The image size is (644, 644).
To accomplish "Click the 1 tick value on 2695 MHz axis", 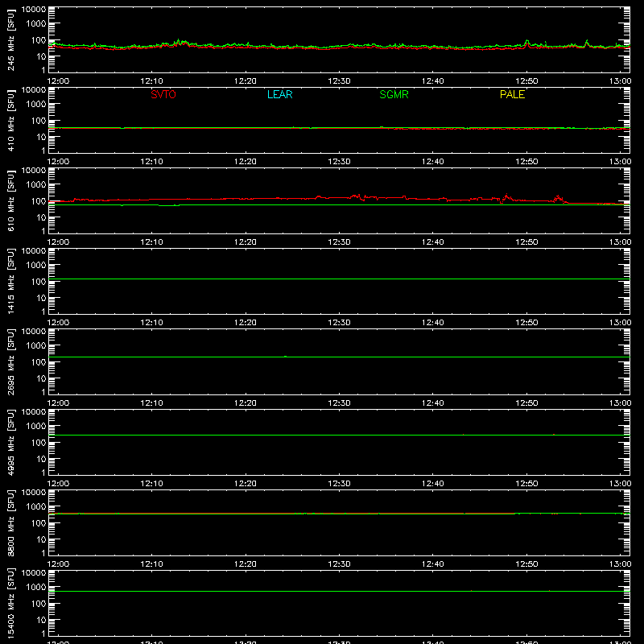I will 43,392.
